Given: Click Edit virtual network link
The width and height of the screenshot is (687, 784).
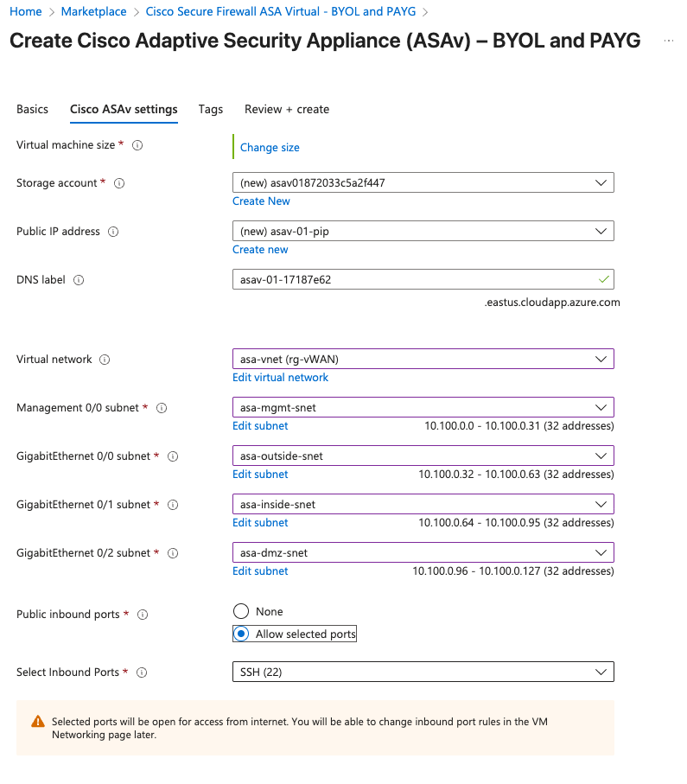Looking at the screenshot, I should click(x=280, y=378).
